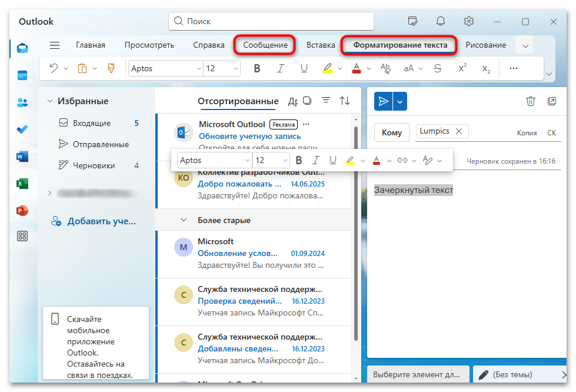Viewport: 576px width, 392px height.
Task: Open the sort order arrows icon
Action: click(345, 101)
